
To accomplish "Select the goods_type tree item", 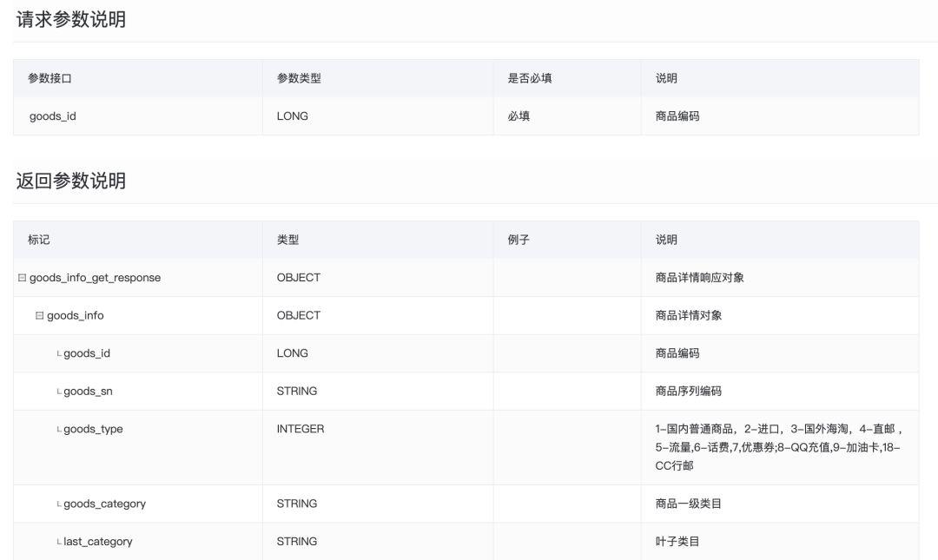I will coord(93,429).
